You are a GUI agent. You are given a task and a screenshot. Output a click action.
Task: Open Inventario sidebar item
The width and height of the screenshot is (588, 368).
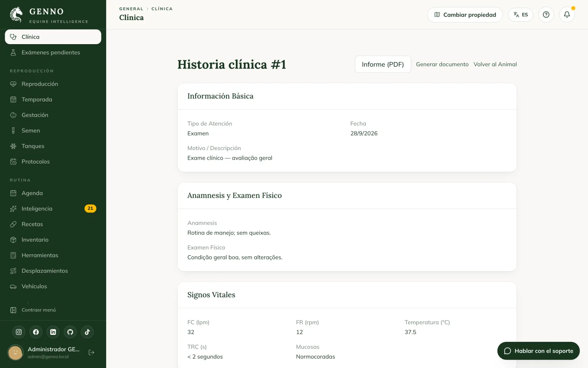53,240
